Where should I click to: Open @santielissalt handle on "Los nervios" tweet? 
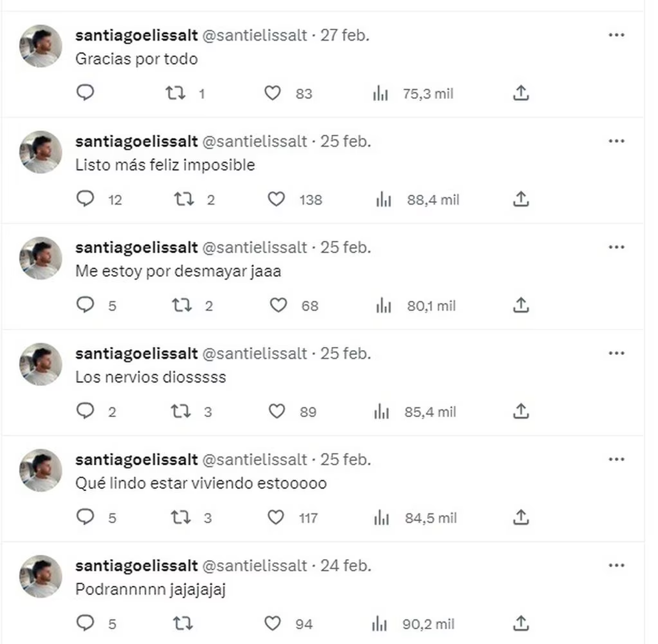click(x=255, y=354)
